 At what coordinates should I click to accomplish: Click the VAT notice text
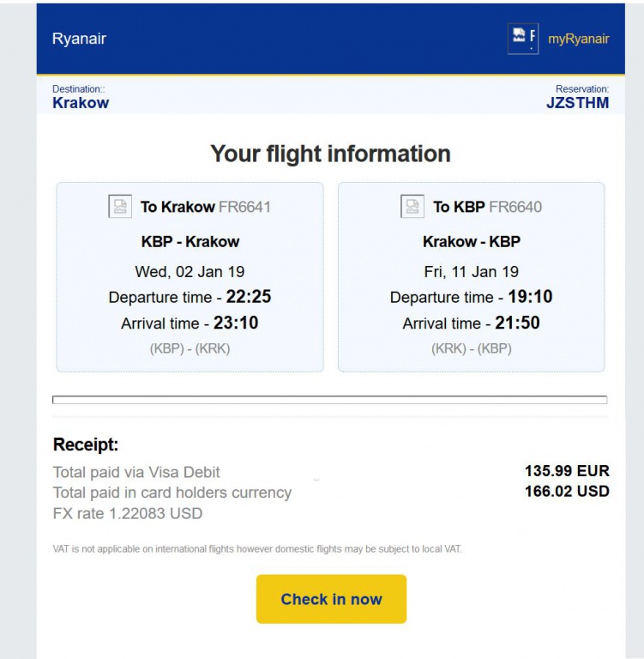[257, 549]
